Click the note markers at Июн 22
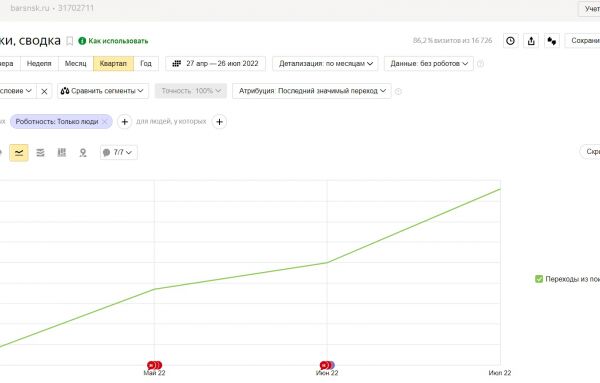 point(327,365)
